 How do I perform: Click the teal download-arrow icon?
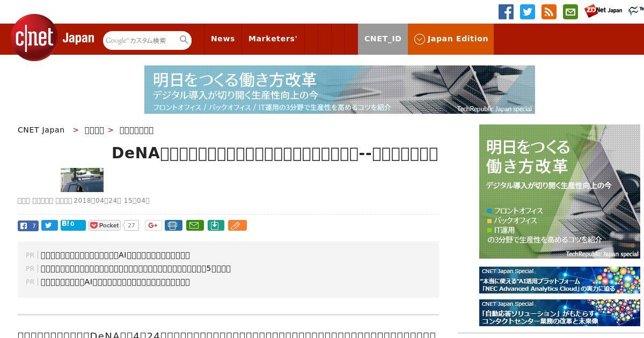coord(215,225)
